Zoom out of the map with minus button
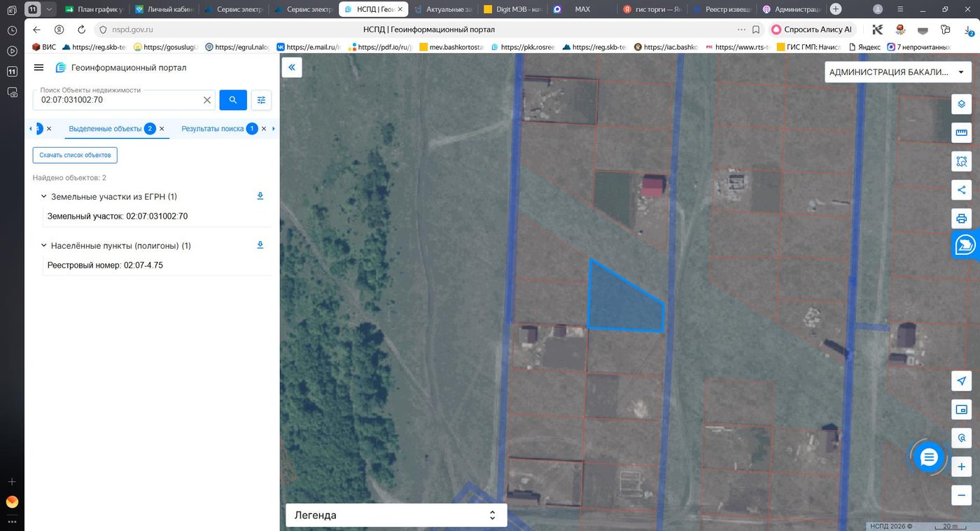 961,495
